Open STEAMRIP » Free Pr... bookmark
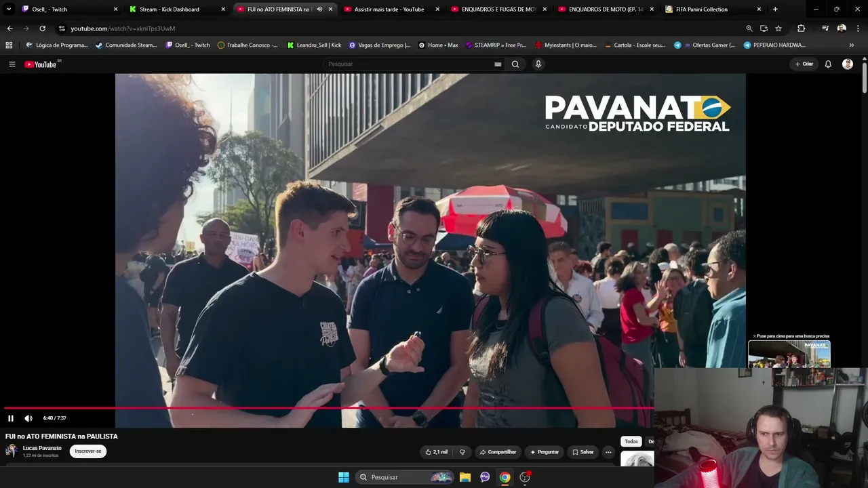 click(495, 45)
